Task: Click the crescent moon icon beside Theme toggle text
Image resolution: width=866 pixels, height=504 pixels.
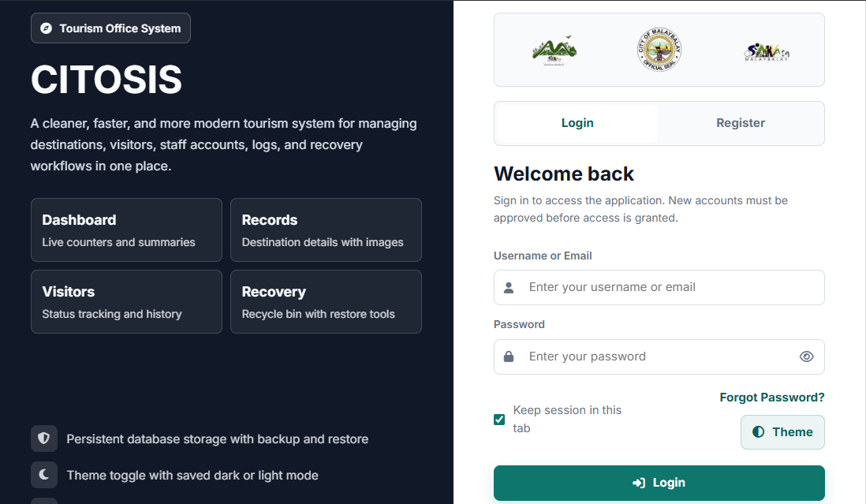Action: coord(44,475)
